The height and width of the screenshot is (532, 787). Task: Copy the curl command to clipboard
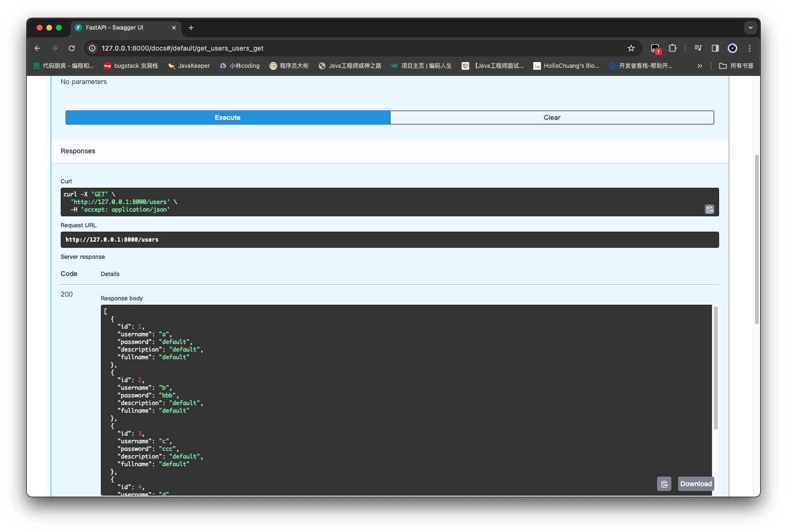[710, 209]
